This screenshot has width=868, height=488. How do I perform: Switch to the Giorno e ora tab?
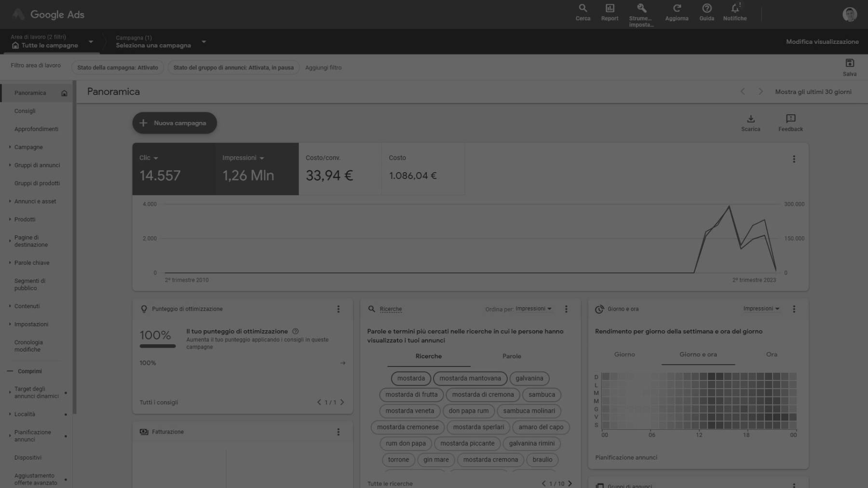click(698, 354)
